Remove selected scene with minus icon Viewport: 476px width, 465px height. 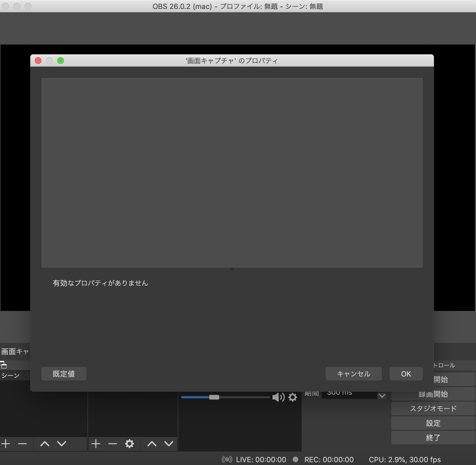pyautogui.click(x=22, y=444)
